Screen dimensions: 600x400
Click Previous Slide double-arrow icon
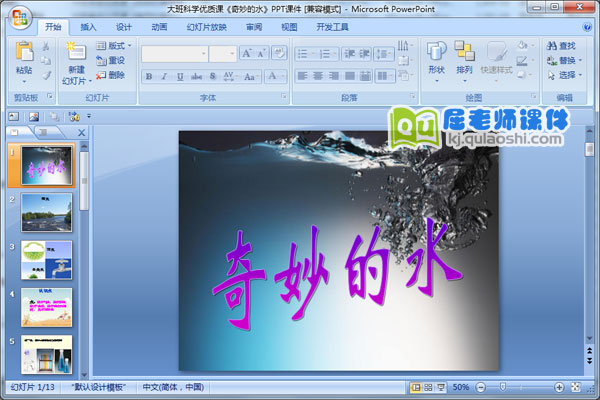(x=589, y=350)
